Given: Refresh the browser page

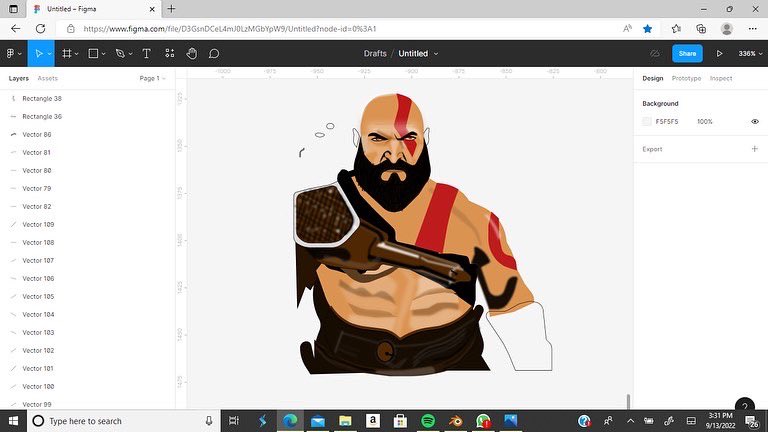Looking at the screenshot, I should point(40,29).
